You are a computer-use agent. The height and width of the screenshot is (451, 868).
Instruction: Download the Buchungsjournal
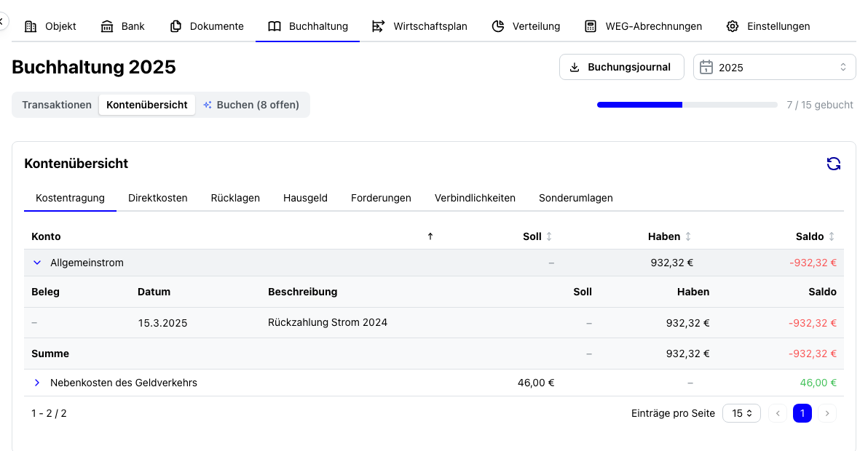click(622, 68)
